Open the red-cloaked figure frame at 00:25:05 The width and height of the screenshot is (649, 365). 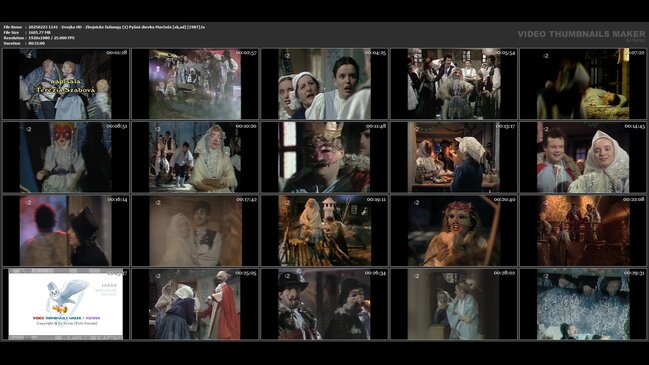[x=195, y=304]
